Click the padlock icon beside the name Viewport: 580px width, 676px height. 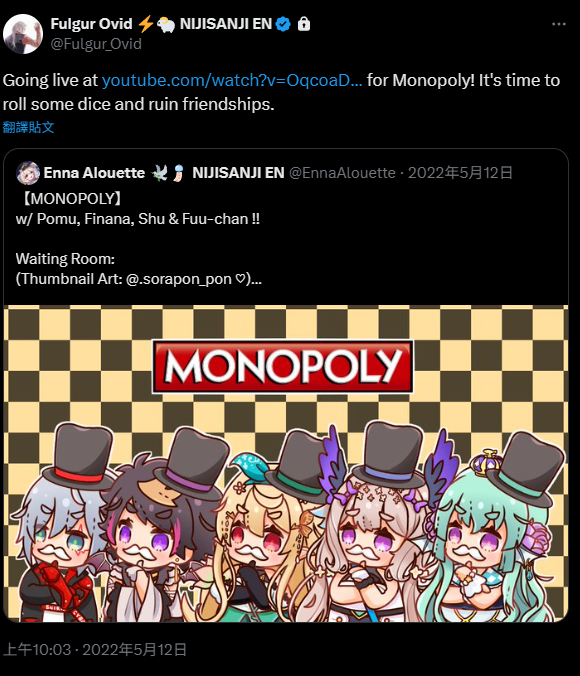click(304, 24)
